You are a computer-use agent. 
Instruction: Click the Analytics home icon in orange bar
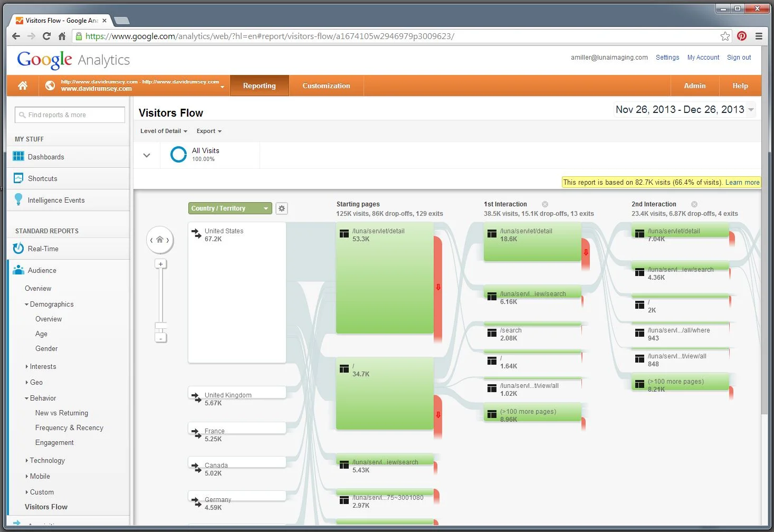pyautogui.click(x=22, y=85)
